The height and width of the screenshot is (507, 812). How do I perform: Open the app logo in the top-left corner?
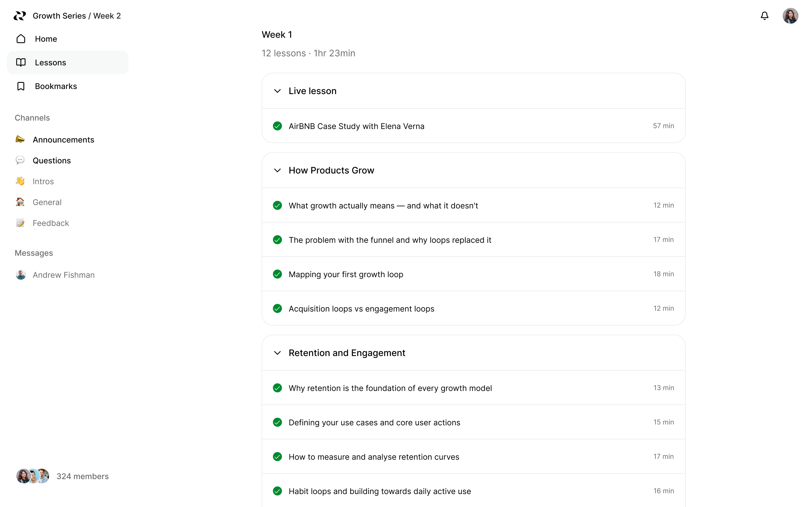(x=19, y=15)
